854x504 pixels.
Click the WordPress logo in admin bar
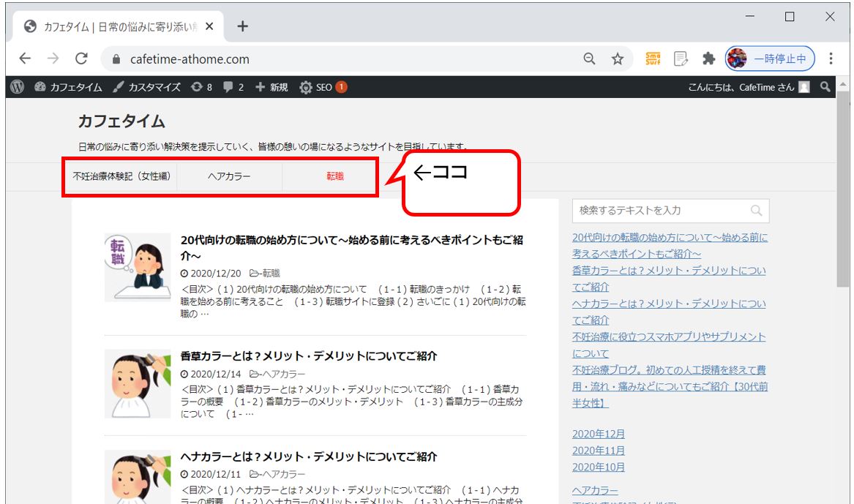18,87
